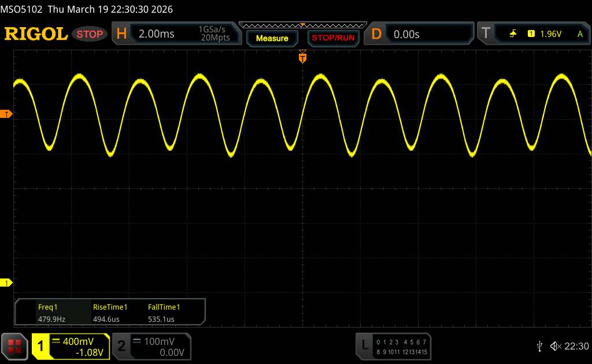The width and height of the screenshot is (592, 364).
Task: Click the yellow channel 1 ground marker
Action: [6, 283]
